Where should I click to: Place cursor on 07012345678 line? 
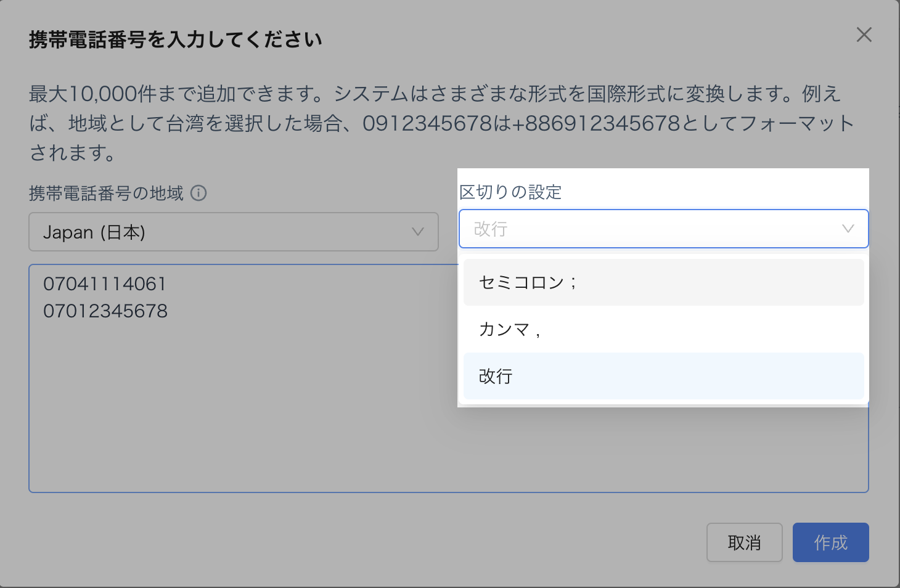pyautogui.click(x=105, y=311)
